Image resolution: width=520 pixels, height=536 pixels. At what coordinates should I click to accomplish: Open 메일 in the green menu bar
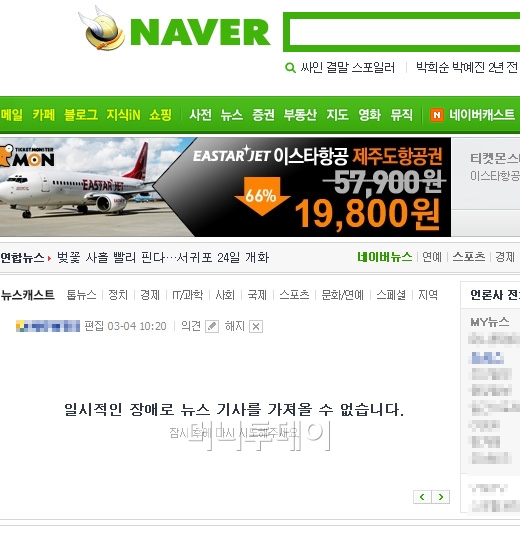point(12,115)
